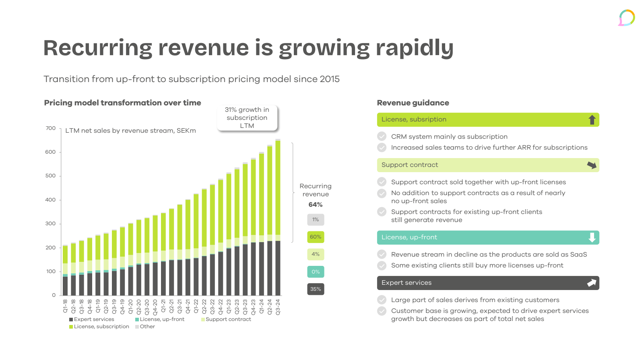Click the Q4-22 x-axis label
This screenshot has height=362, width=644.
pyautogui.click(x=221, y=307)
